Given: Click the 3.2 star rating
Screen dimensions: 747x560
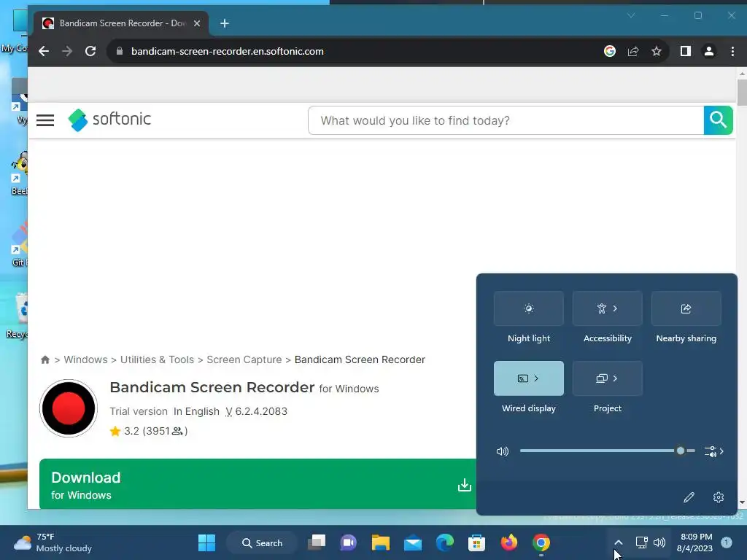Looking at the screenshot, I should coord(149,431).
